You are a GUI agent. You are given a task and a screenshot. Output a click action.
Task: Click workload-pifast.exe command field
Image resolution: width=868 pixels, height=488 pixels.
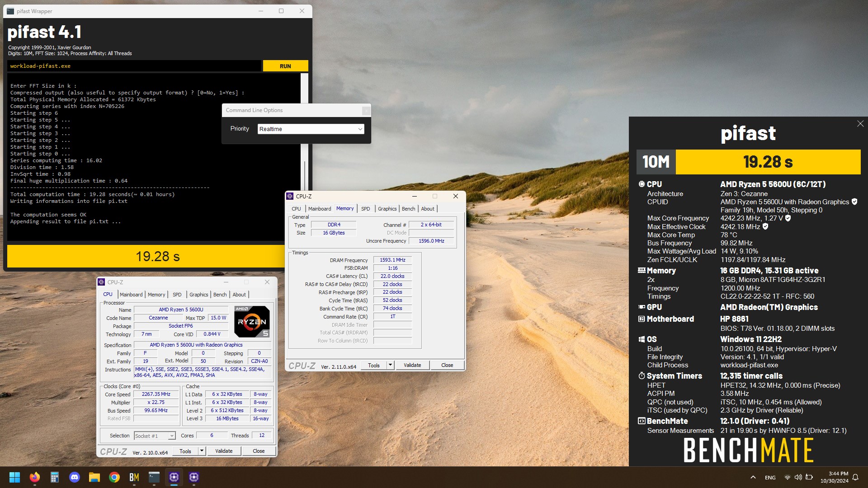coord(134,66)
